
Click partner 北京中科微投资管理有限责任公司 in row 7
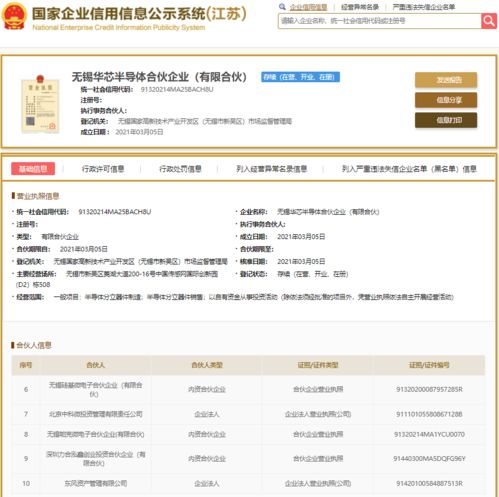pyautogui.click(x=96, y=414)
